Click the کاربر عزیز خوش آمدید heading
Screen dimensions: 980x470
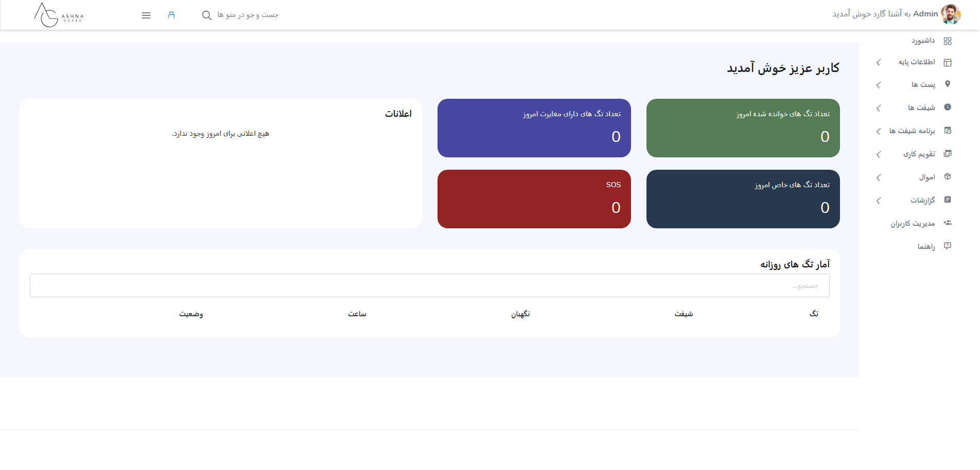pyautogui.click(x=783, y=68)
